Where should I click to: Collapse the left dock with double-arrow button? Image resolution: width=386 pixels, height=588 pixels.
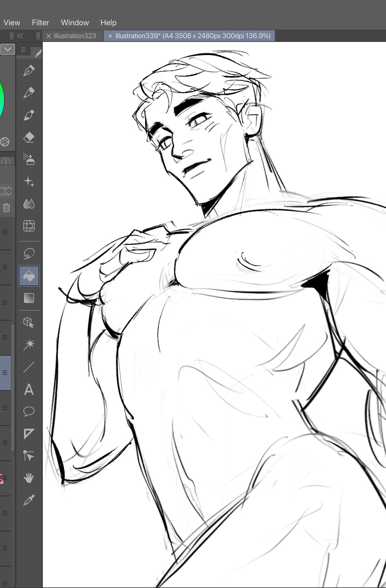tap(20, 36)
